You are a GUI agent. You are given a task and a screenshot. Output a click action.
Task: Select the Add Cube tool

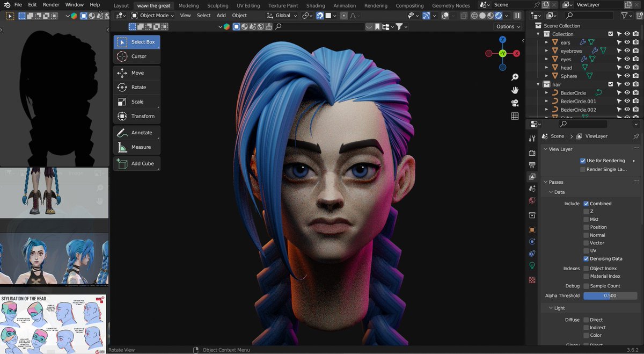coord(137,164)
